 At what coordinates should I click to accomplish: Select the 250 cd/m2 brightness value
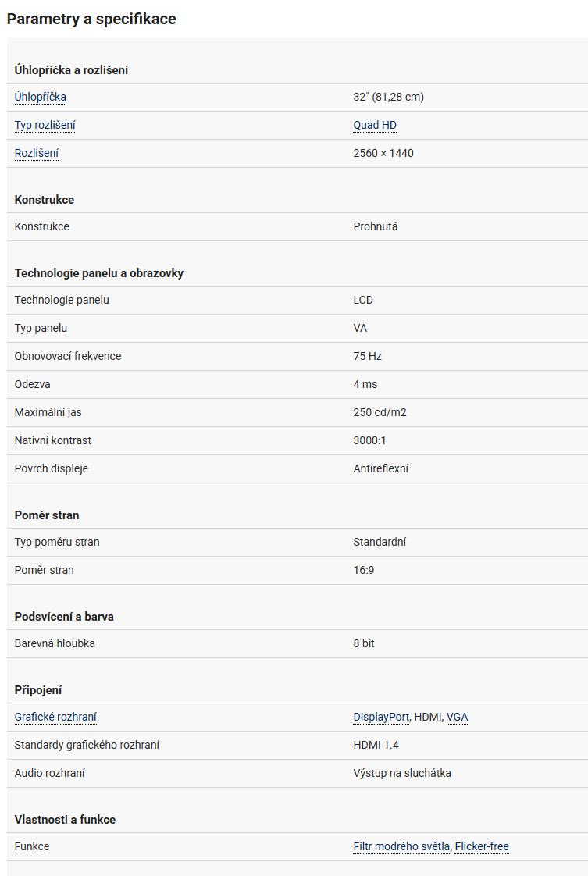(380, 413)
